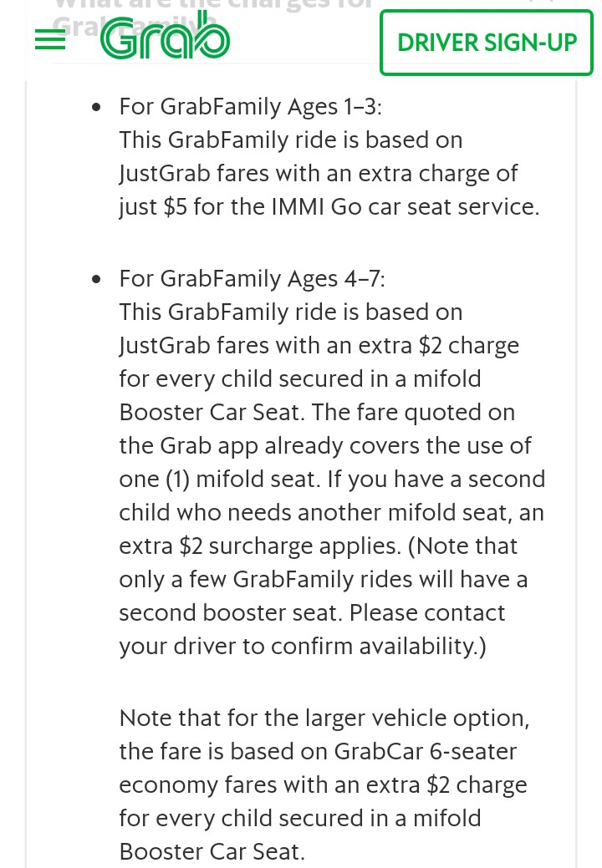Click "Note that for the larger vehicle option"
The width and height of the screenshot is (602, 868).
coord(324,718)
